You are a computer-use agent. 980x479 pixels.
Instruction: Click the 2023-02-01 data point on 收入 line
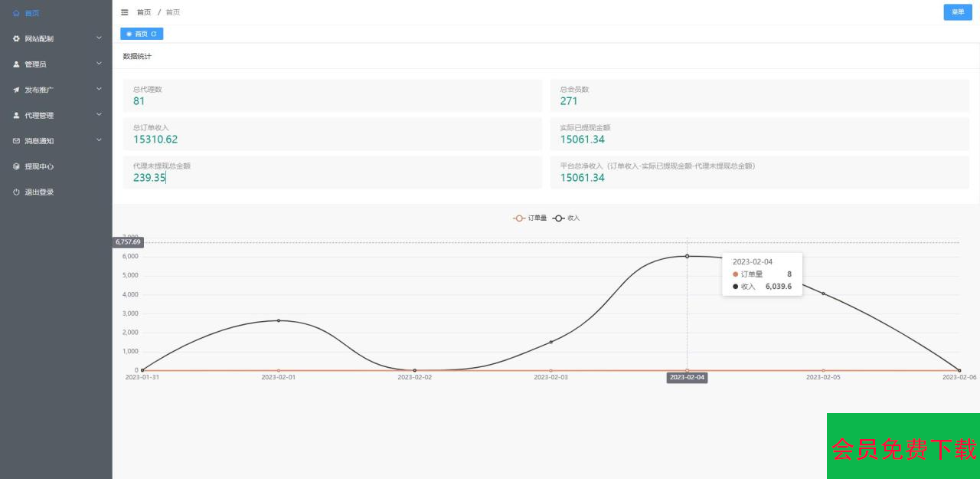click(279, 320)
